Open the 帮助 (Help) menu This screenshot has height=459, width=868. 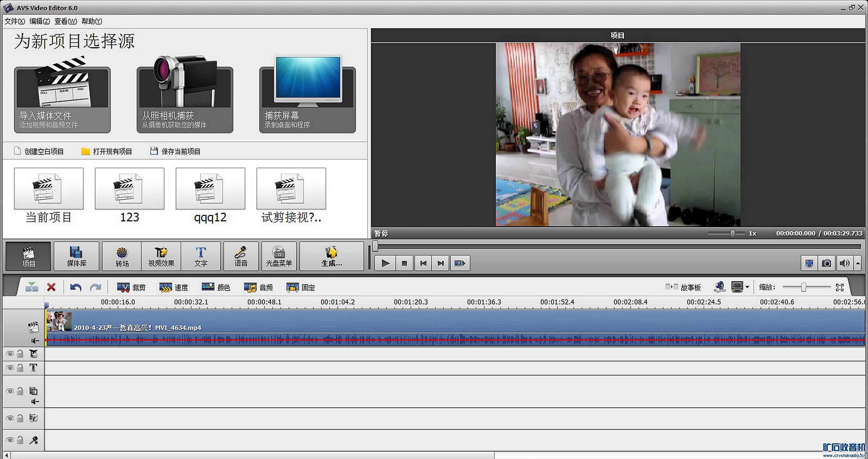click(91, 21)
